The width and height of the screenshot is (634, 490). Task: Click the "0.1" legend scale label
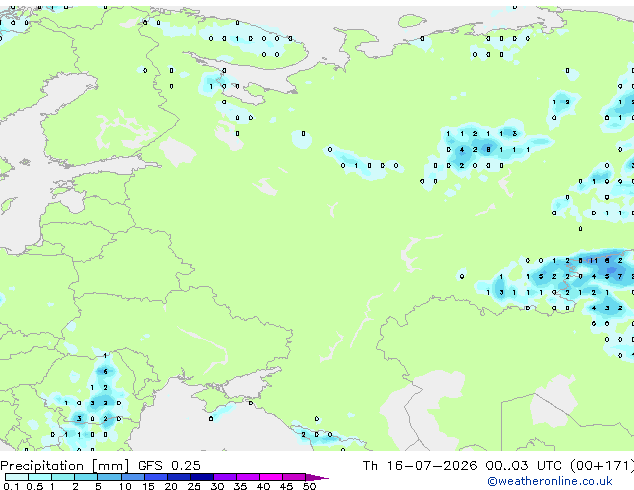click(x=11, y=486)
